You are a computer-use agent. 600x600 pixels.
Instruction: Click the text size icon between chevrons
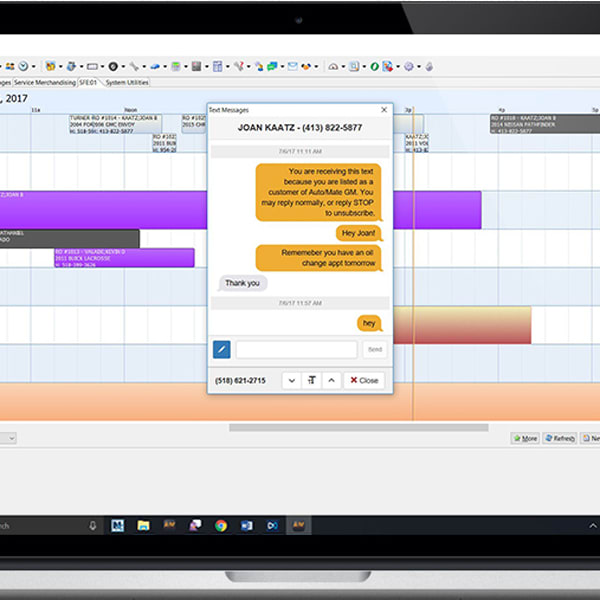[x=311, y=381]
